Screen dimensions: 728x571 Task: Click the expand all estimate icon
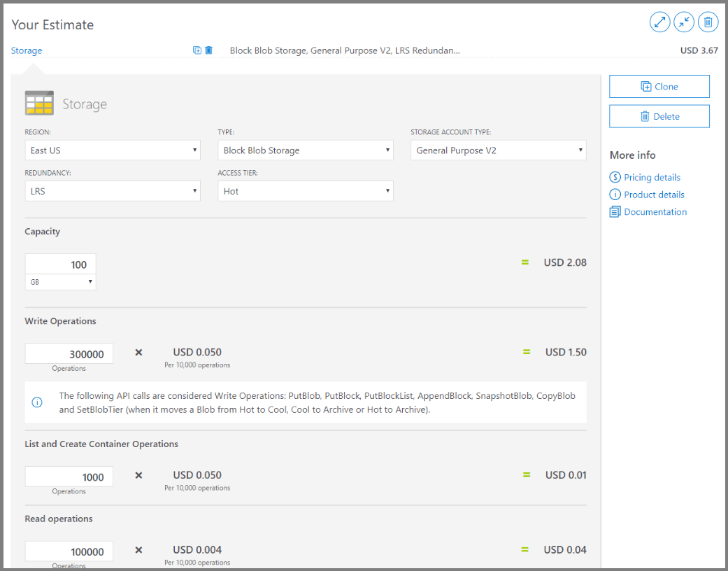[x=659, y=22]
